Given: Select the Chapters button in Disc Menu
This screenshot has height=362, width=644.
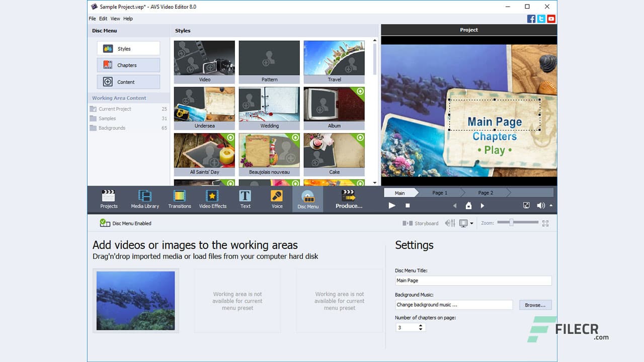Looking at the screenshot, I should coord(128,65).
